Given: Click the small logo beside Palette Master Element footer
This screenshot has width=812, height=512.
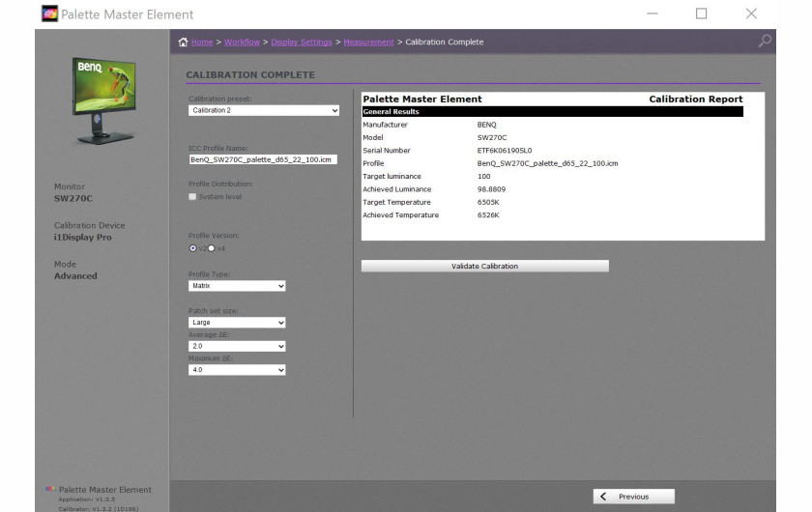Looking at the screenshot, I should pyautogui.click(x=50, y=489).
